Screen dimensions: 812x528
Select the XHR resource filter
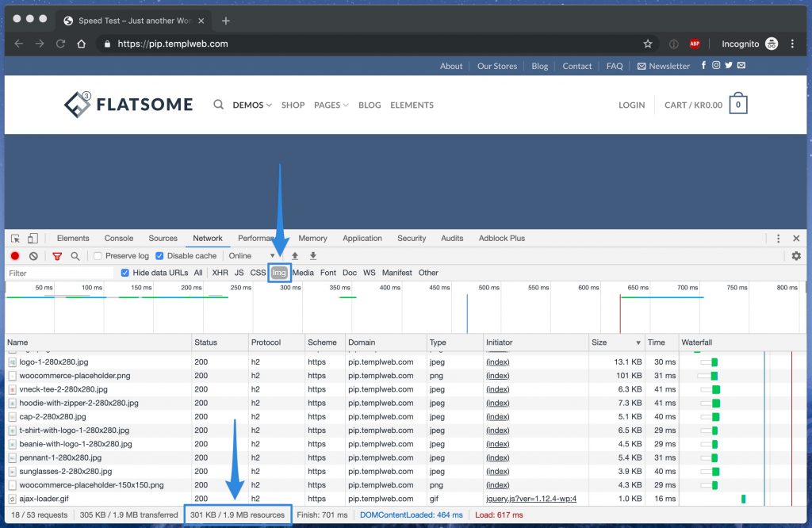point(220,273)
